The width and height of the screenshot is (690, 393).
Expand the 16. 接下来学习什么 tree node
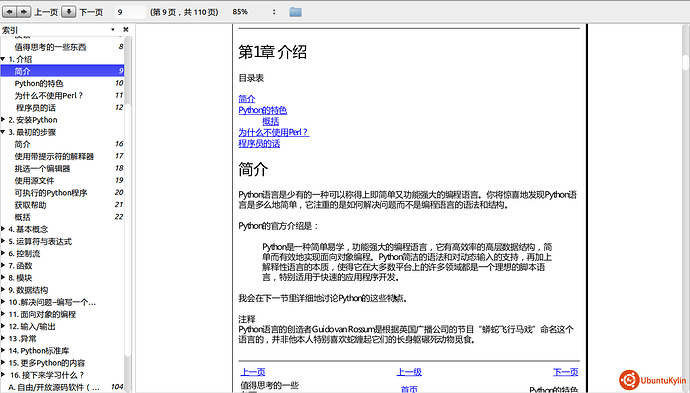pyautogui.click(x=3, y=375)
